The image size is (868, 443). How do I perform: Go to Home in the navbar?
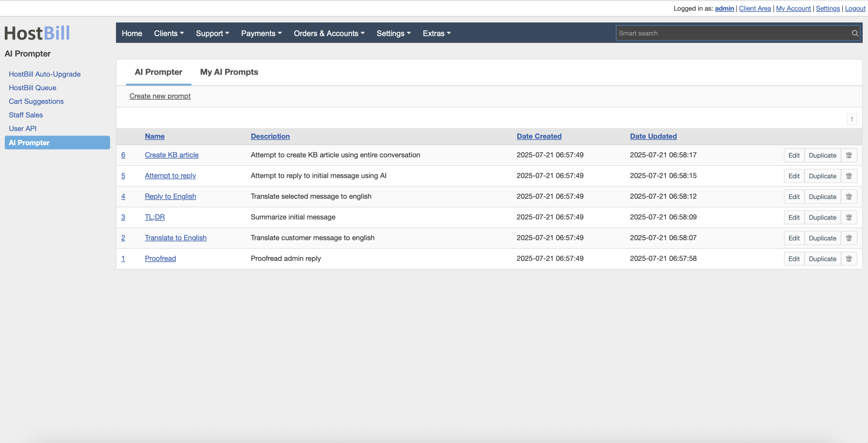(x=132, y=33)
